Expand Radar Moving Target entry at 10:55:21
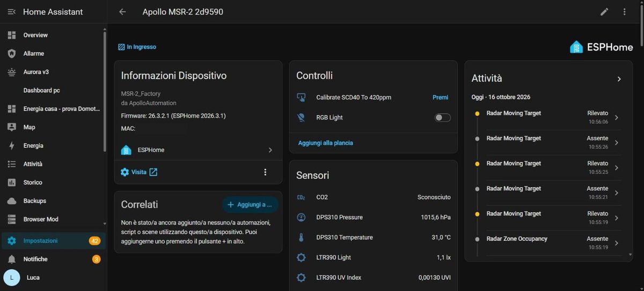The image size is (644, 291). tap(616, 193)
